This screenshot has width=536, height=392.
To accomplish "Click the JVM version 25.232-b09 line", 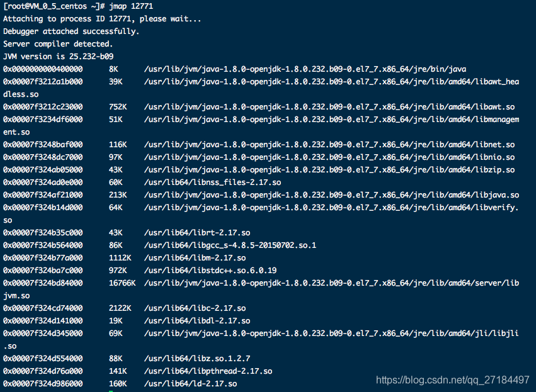I will [x=58, y=57].
